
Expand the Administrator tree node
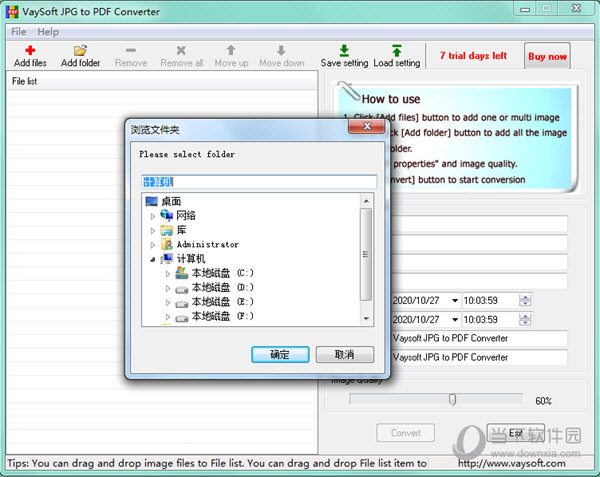point(153,245)
